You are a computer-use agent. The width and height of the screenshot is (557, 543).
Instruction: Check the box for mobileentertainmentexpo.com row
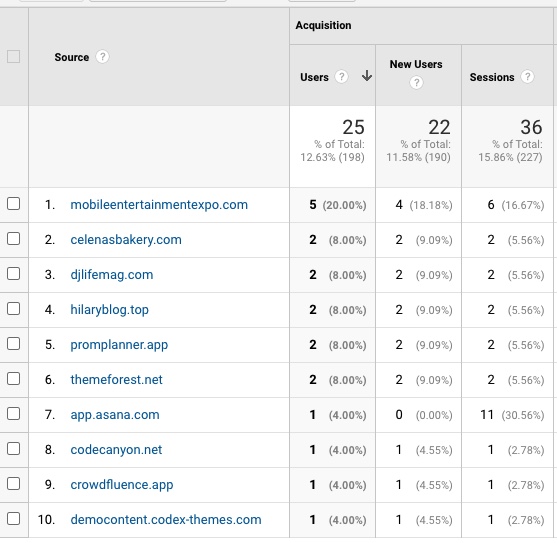[x=13, y=204]
